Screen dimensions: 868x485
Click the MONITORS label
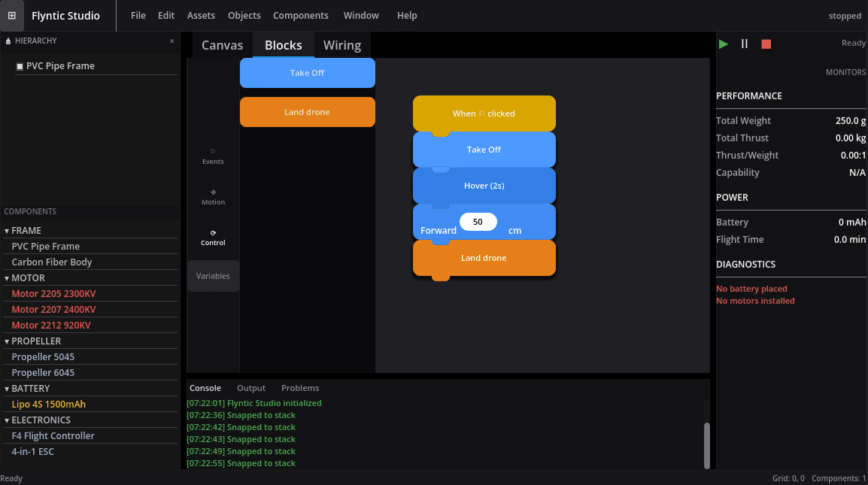(845, 72)
